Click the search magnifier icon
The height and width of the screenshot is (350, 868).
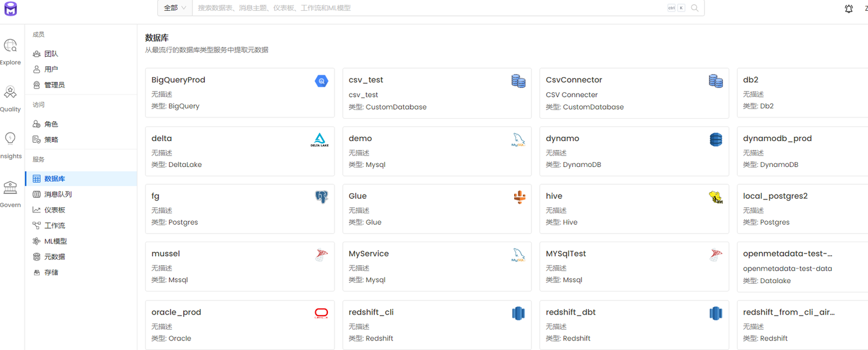695,8
